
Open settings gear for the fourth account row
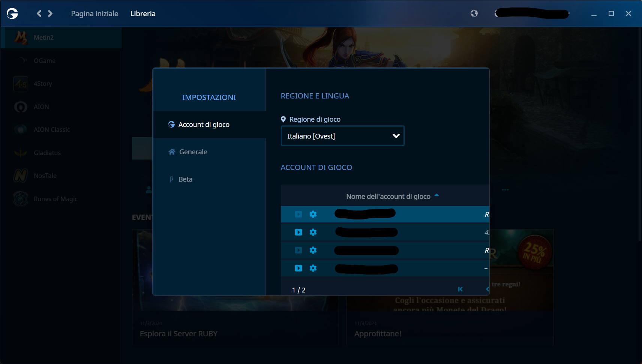click(x=313, y=268)
